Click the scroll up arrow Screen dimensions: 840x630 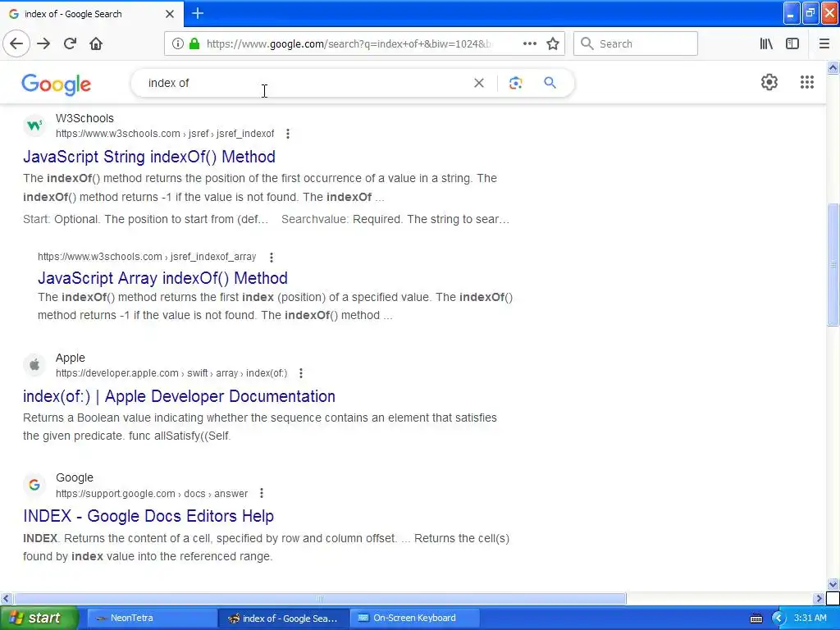pos(833,67)
